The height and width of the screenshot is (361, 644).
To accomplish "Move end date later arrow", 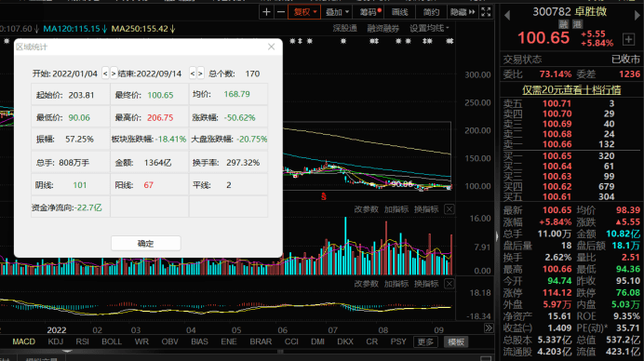I will [200, 74].
